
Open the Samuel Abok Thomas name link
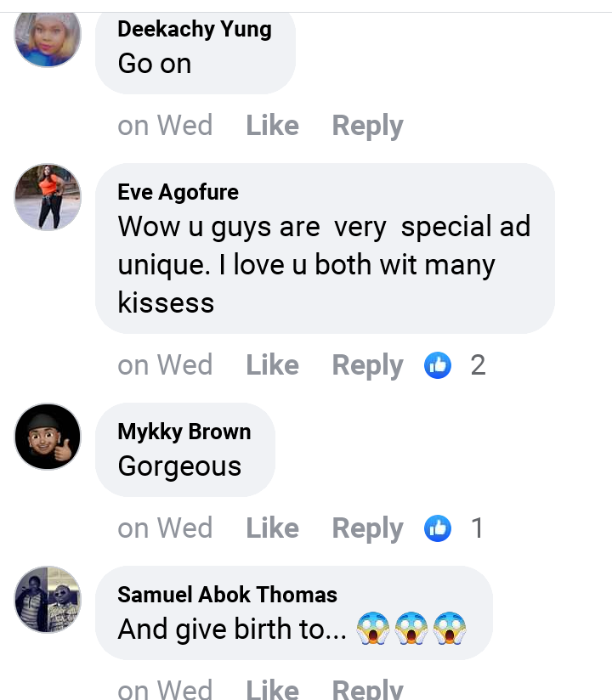pyautogui.click(x=227, y=595)
